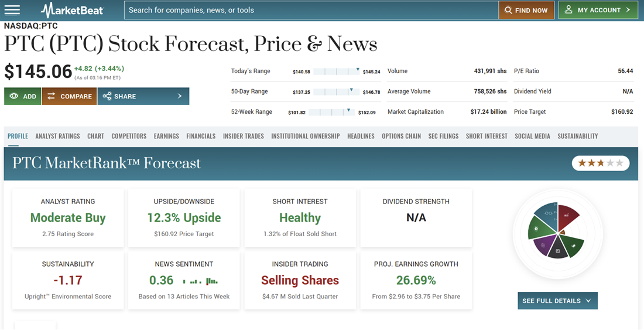Switch to the Earnings tab
This screenshot has height=330, width=644.
click(166, 136)
